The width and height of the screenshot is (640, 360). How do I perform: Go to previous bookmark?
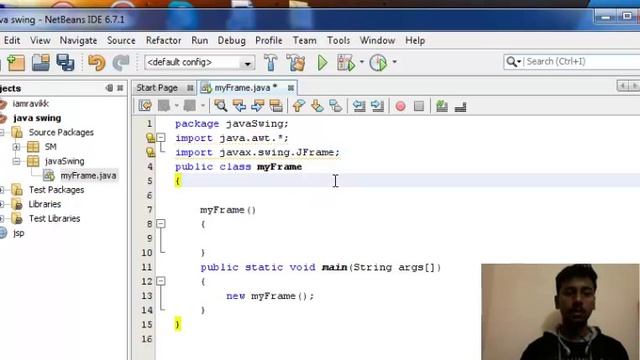click(298, 106)
